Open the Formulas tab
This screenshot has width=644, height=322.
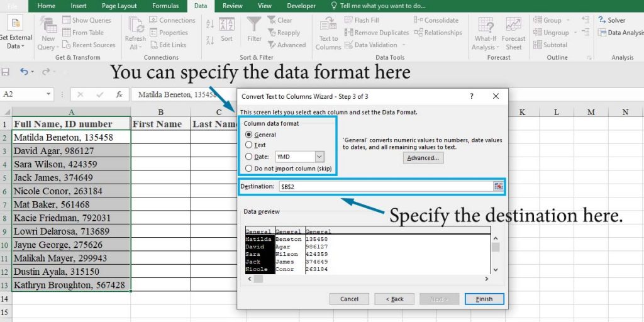point(165,6)
